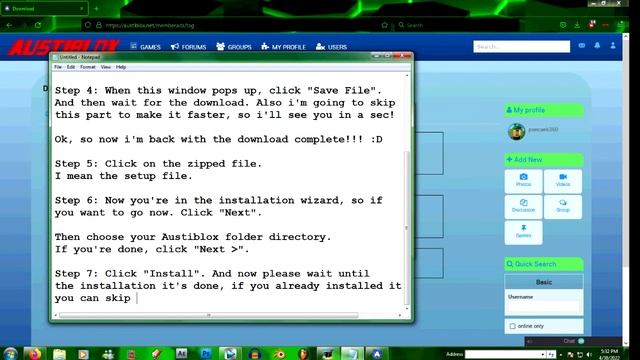Open Austiblox messages icon in header
This screenshot has height=360, width=640.
[582, 46]
